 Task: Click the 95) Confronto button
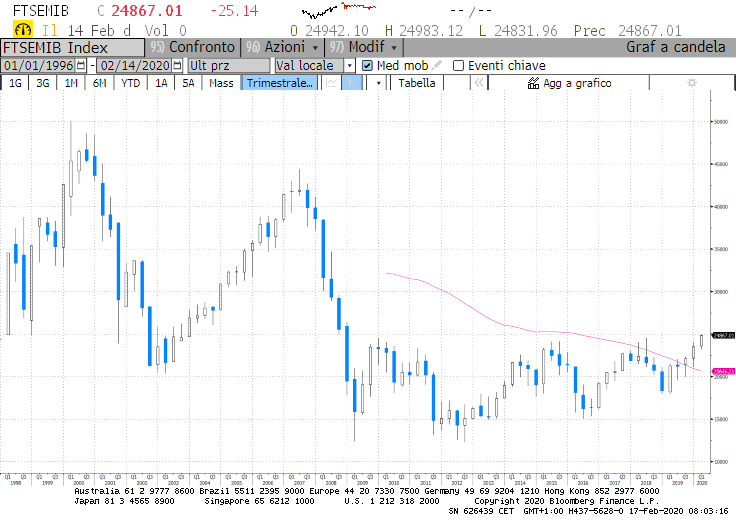pos(192,47)
